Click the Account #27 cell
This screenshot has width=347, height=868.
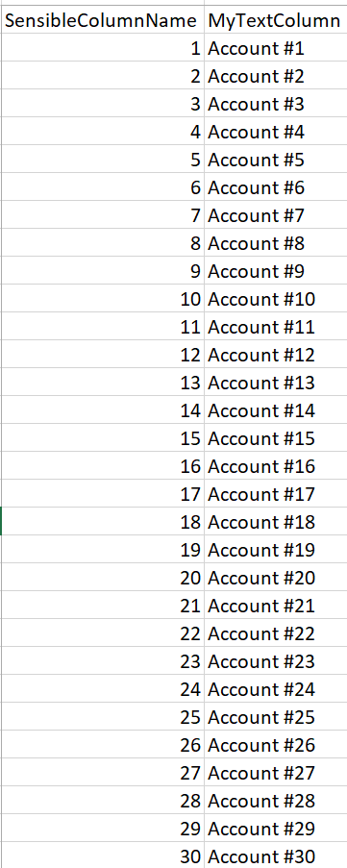(x=276, y=773)
